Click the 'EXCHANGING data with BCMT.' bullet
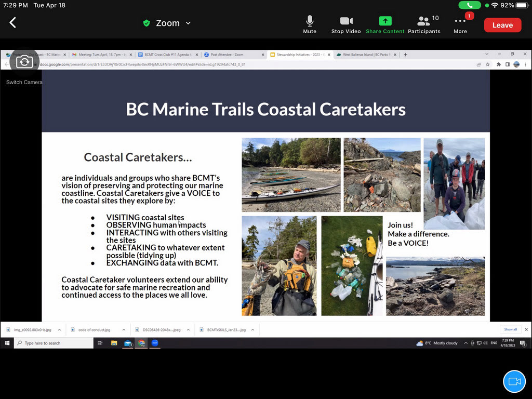This screenshot has width=532, height=399. pos(162,262)
